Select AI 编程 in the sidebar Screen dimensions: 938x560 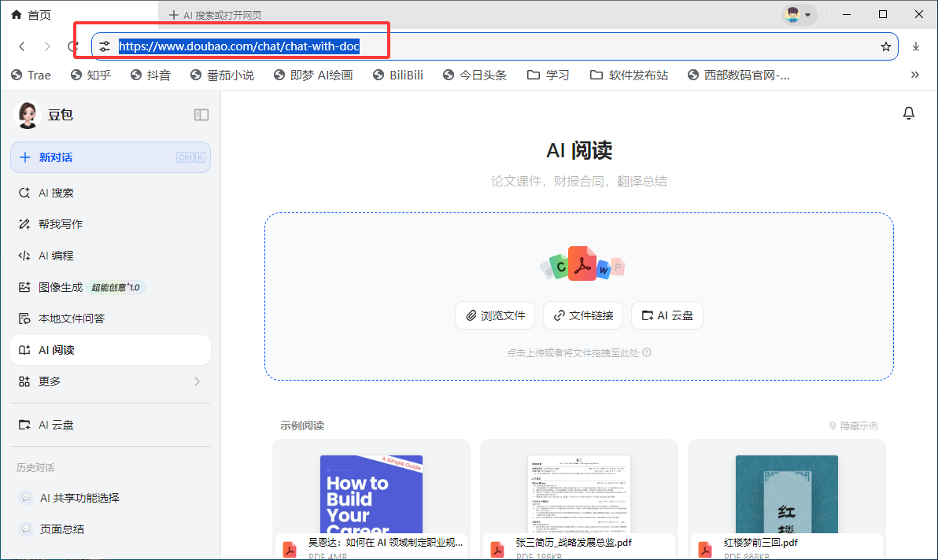click(111, 256)
